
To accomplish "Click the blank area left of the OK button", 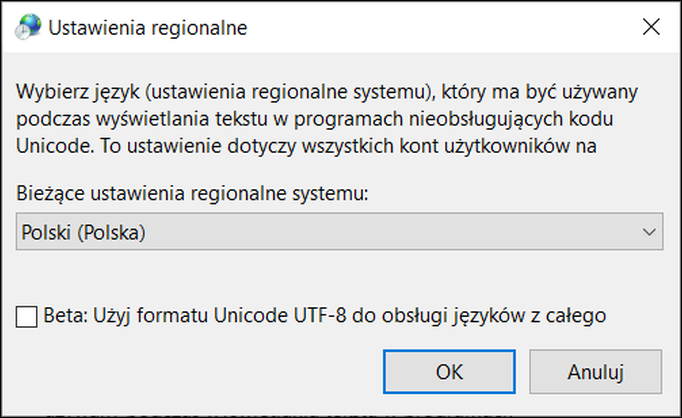I will (x=200, y=371).
